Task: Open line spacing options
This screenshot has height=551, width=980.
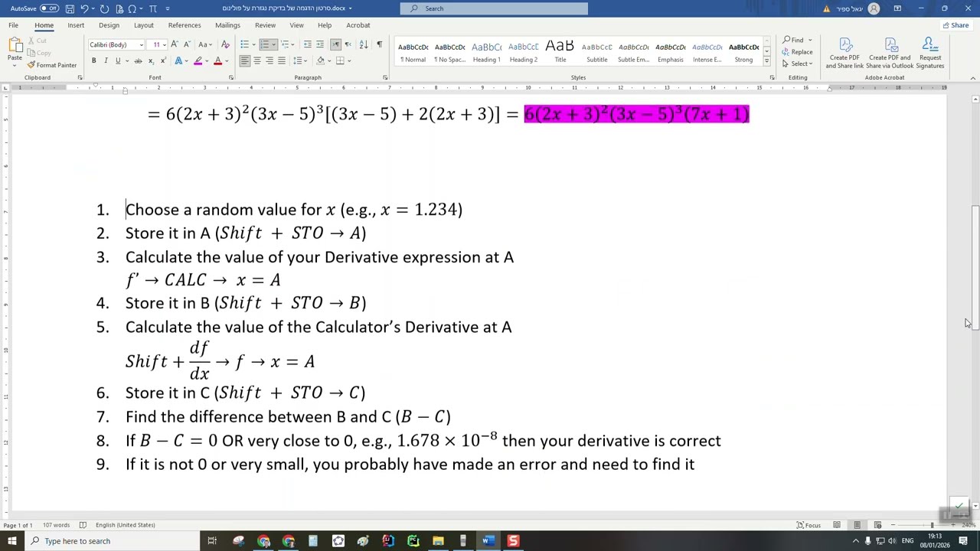Action: pyautogui.click(x=300, y=60)
